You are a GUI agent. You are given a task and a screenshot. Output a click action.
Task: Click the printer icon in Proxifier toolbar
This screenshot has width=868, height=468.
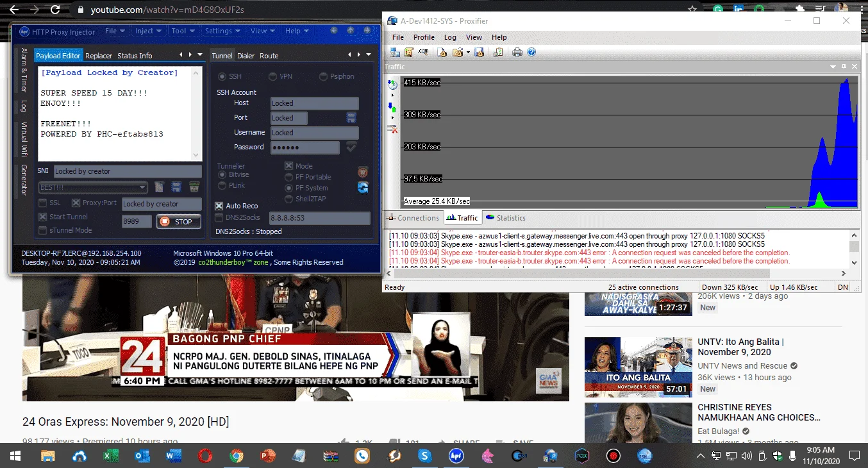click(x=517, y=53)
